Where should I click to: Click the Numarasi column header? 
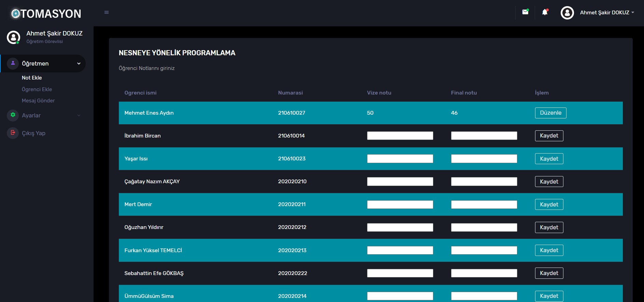pos(290,93)
